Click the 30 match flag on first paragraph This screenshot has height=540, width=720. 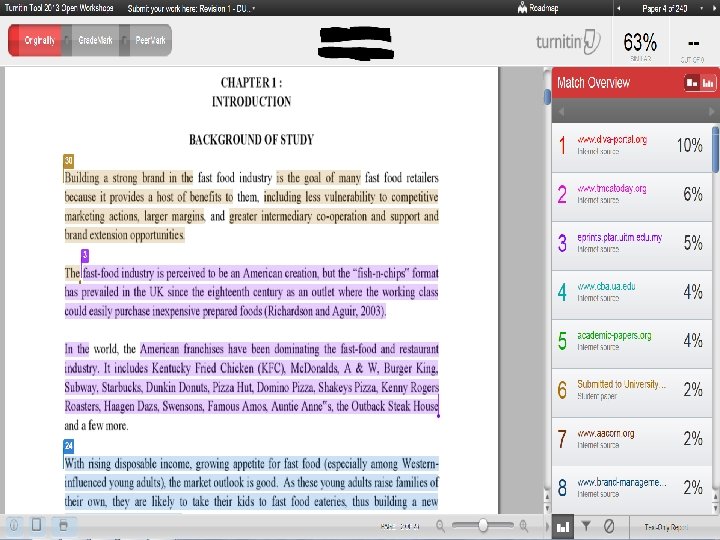click(68, 161)
